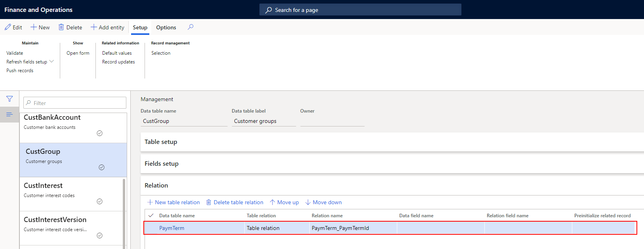Switch to the Options tab
The height and width of the screenshot is (249, 644).
(166, 27)
